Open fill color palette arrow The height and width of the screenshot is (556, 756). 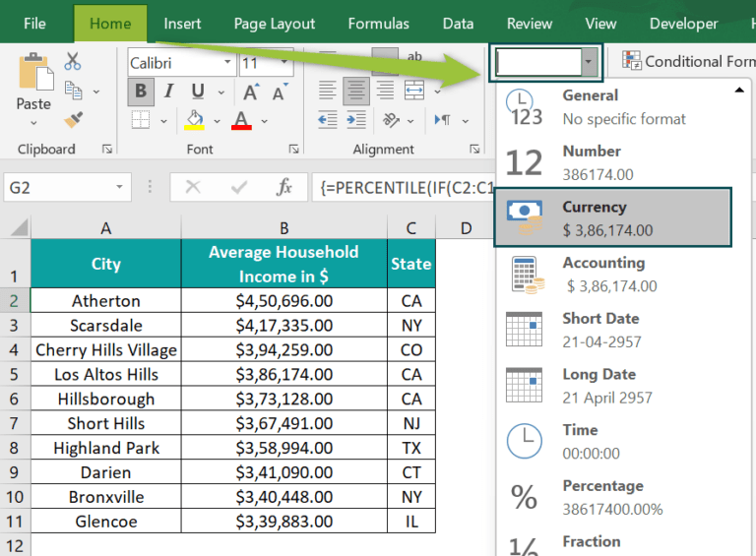pyautogui.click(x=217, y=121)
